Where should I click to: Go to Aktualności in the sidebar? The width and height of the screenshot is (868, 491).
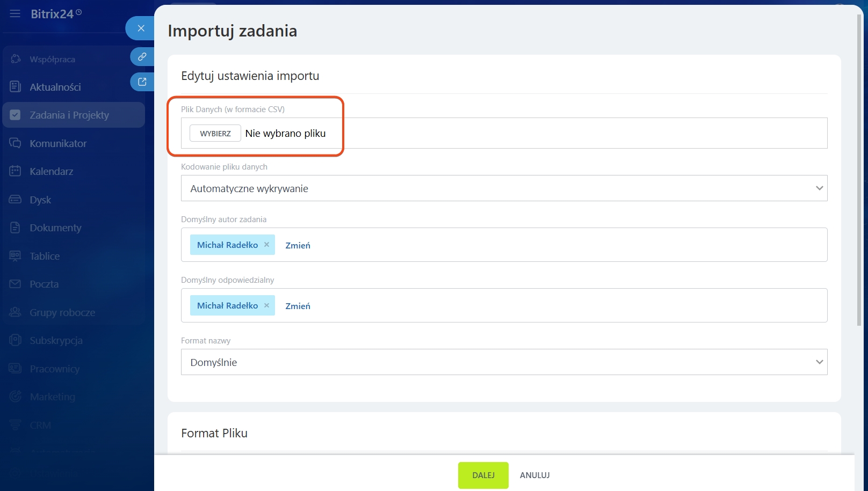point(55,87)
